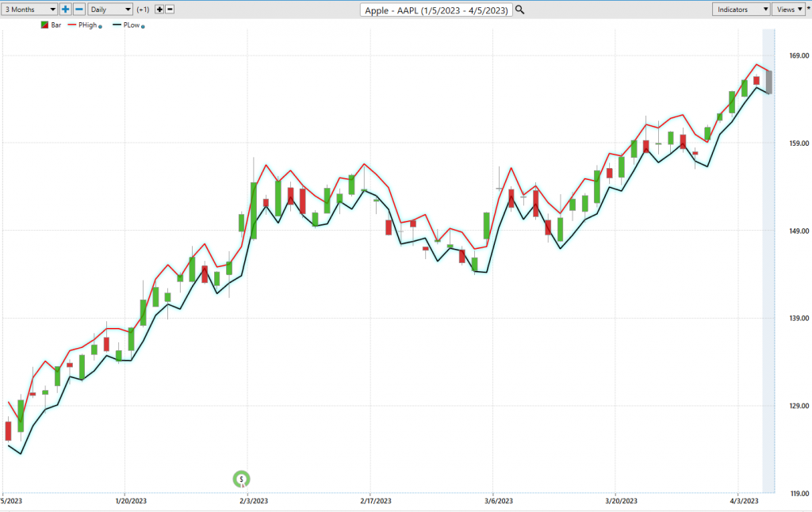812x512 pixels.
Task: Click the magnifier search icon
Action: [520, 10]
